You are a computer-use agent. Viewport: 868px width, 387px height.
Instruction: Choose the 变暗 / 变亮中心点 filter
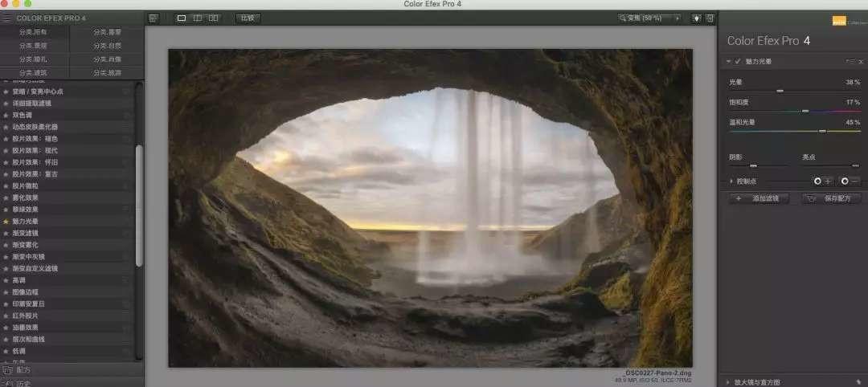click(x=67, y=92)
